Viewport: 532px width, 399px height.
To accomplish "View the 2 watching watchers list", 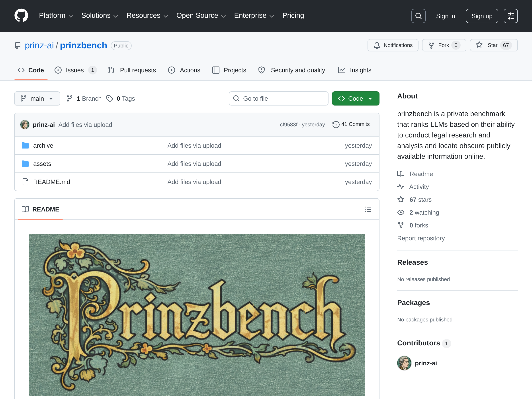I will click(424, 212).
